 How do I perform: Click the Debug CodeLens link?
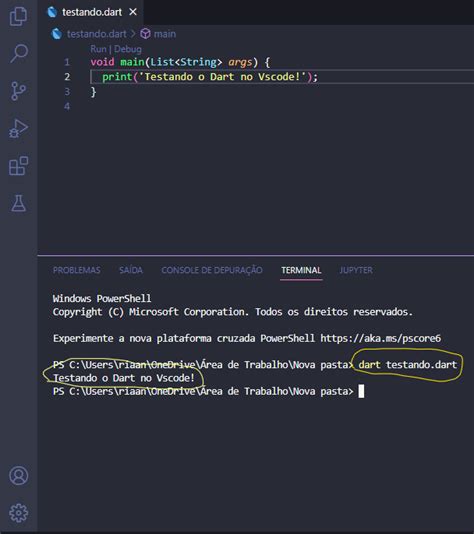tap(128, 49)
